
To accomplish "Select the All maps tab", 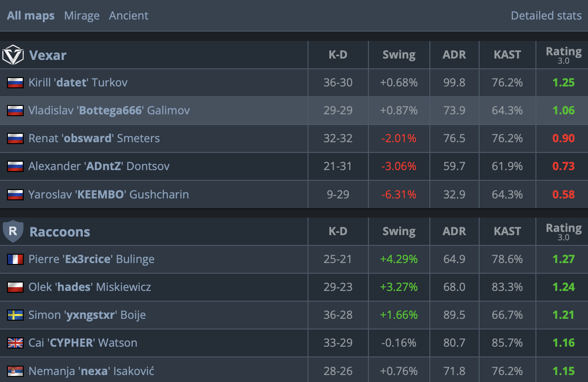I will click(x=31, y=15).
